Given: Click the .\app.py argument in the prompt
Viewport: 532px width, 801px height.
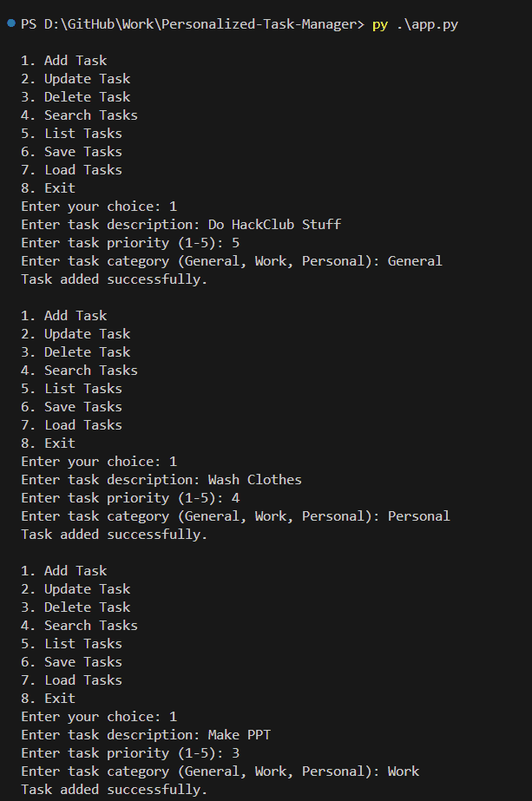Looking at the screenshot, I should [x=426, y=24].
